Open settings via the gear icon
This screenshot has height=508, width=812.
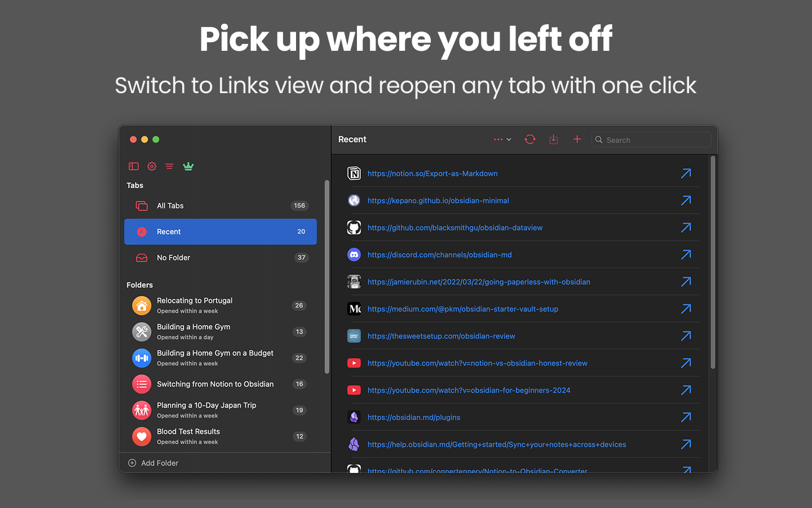152,167
